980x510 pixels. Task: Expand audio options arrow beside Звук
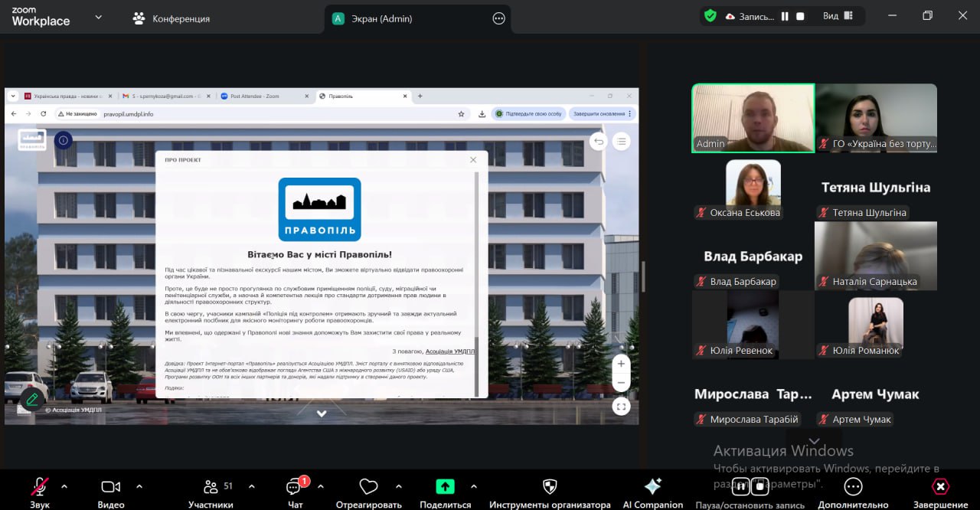[64, 486]
